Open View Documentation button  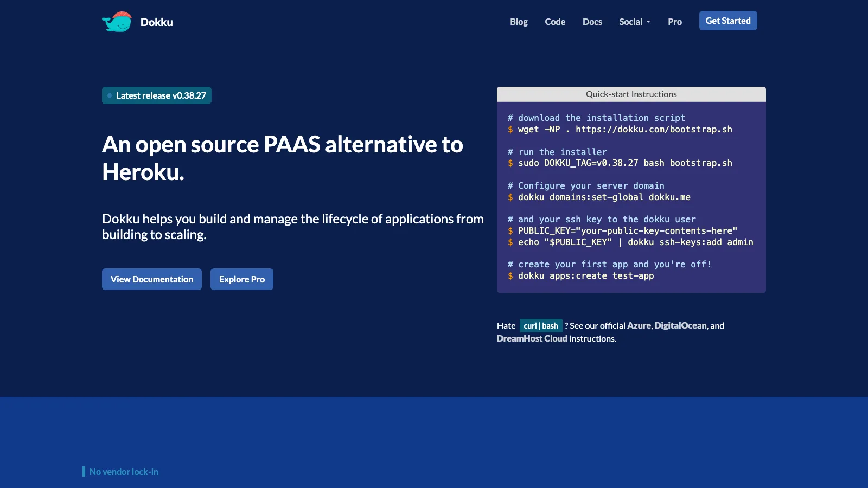tap(152, 279)
